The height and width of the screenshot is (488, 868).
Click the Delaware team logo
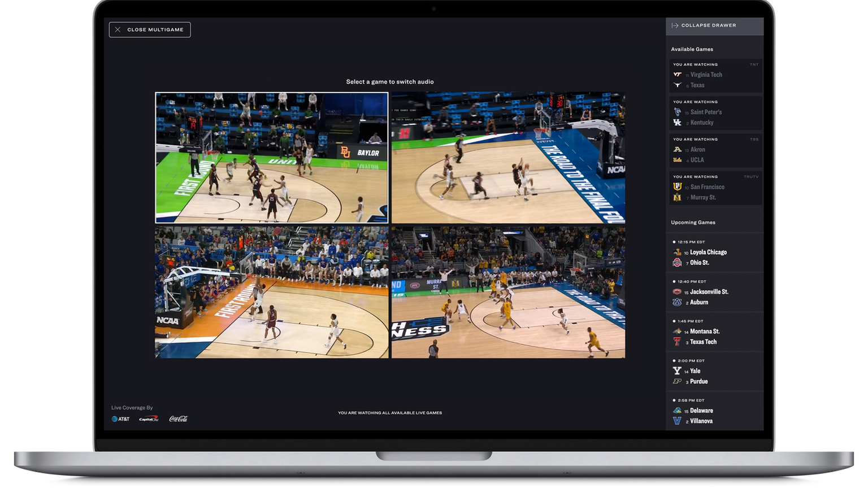[x=677, y=411]
